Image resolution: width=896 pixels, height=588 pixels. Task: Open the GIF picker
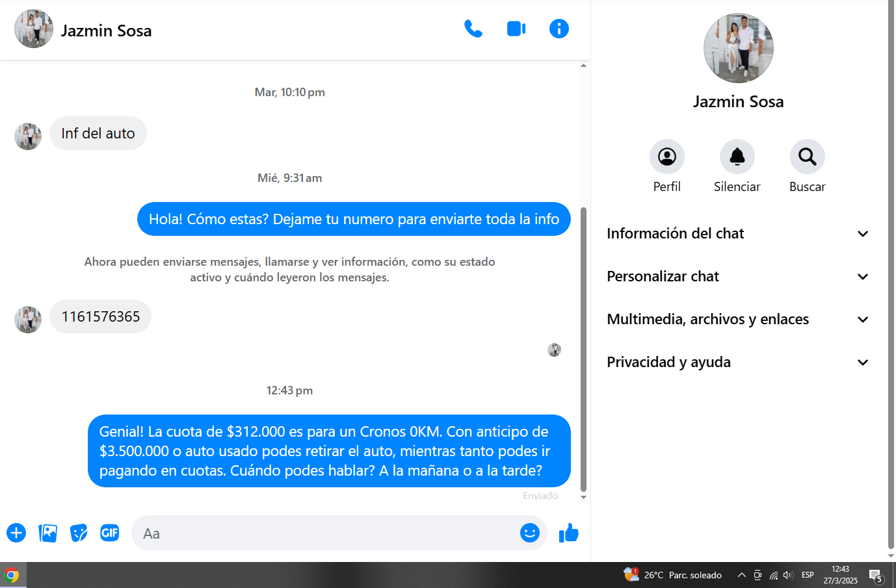tap(110, 533)
